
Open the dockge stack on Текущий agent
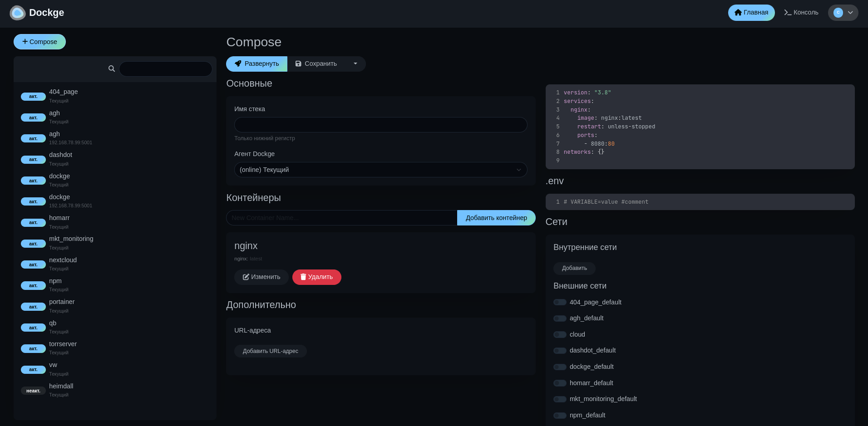click(115, 181)
